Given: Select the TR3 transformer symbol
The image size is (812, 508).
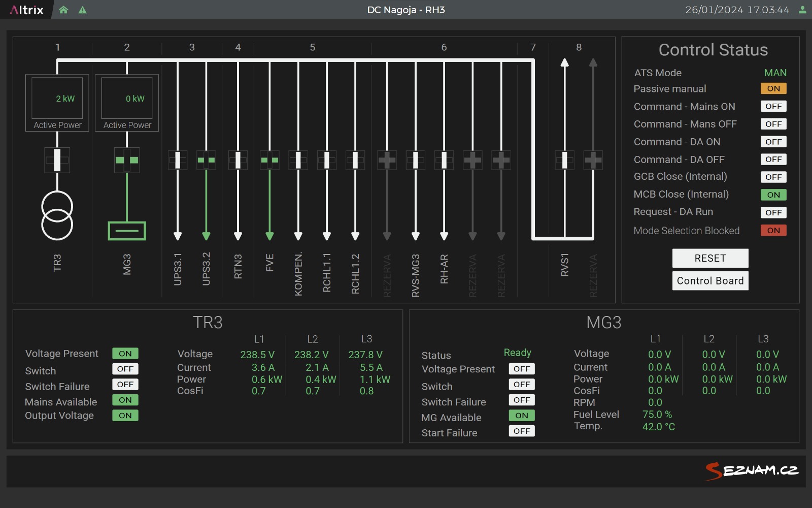Looking at the screenshot, I should click(x=57, y=216).
